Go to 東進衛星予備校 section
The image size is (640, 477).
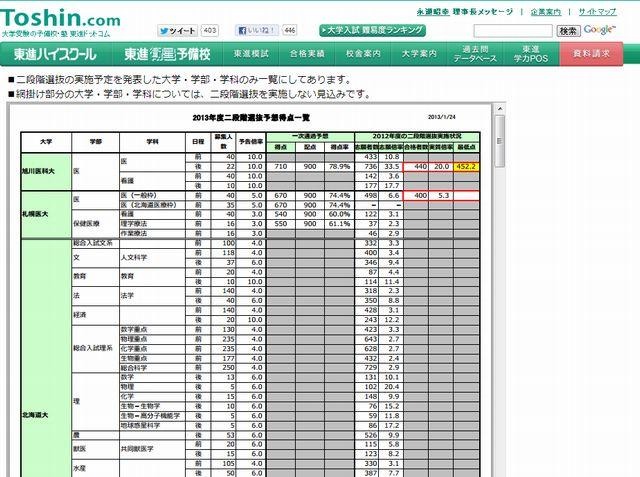tap(167, 54)
